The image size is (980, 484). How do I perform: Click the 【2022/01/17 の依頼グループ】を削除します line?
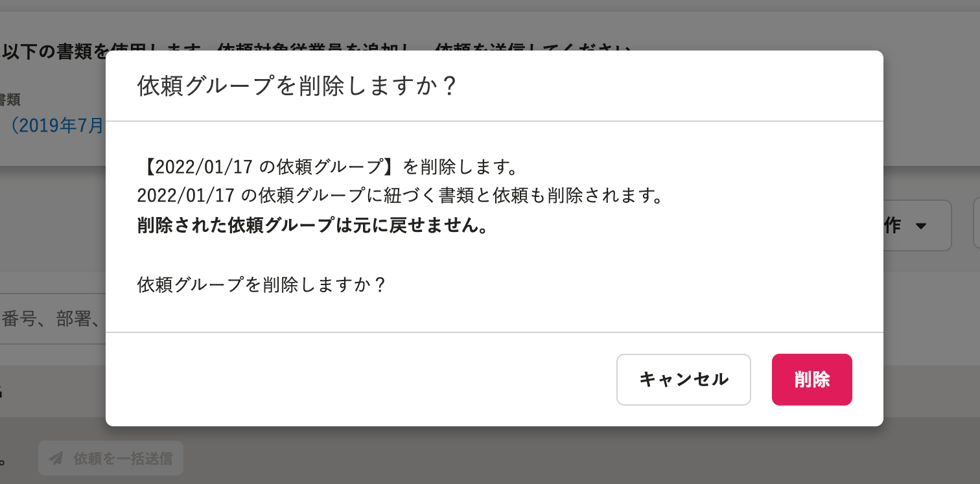point(327,167)
